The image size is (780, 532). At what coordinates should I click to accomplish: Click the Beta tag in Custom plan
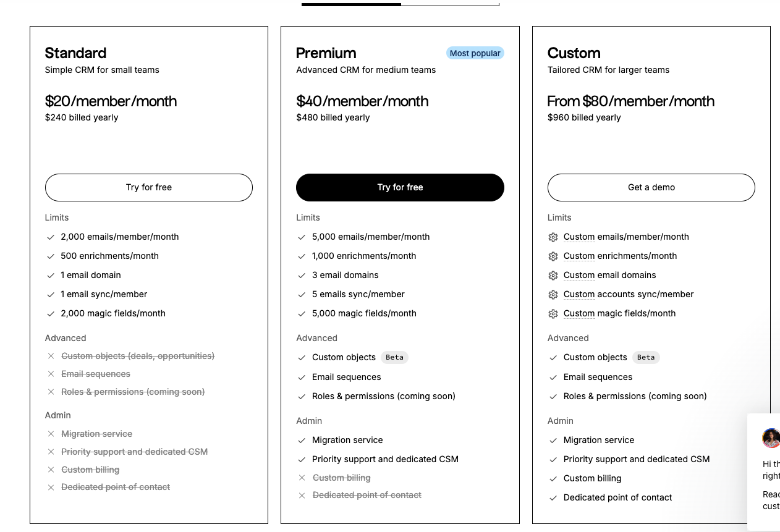pyautogui.click(x=645, y=357)
